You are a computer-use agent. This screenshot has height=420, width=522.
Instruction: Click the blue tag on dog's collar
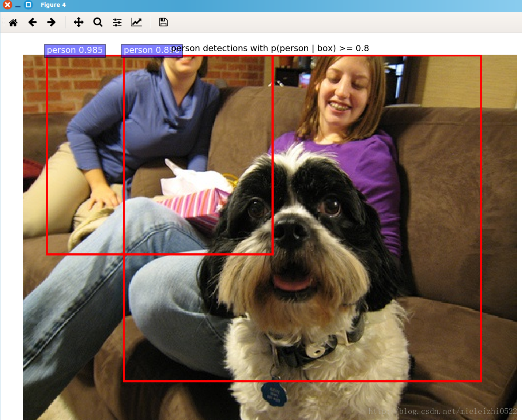[x=273, y=393]
